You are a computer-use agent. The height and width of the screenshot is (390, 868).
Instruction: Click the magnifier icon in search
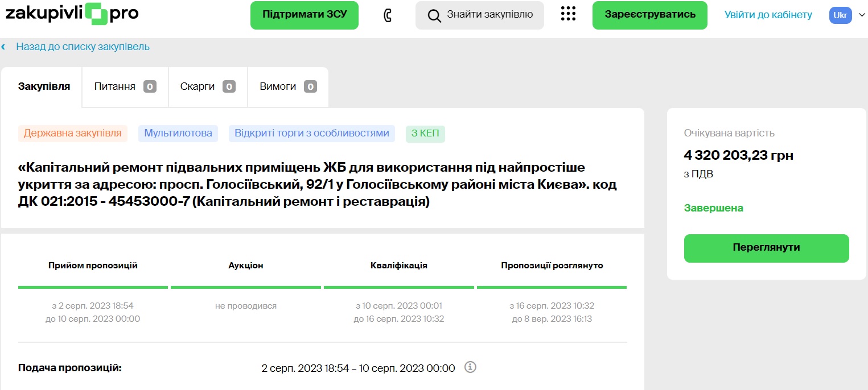(x=434, y=15)
